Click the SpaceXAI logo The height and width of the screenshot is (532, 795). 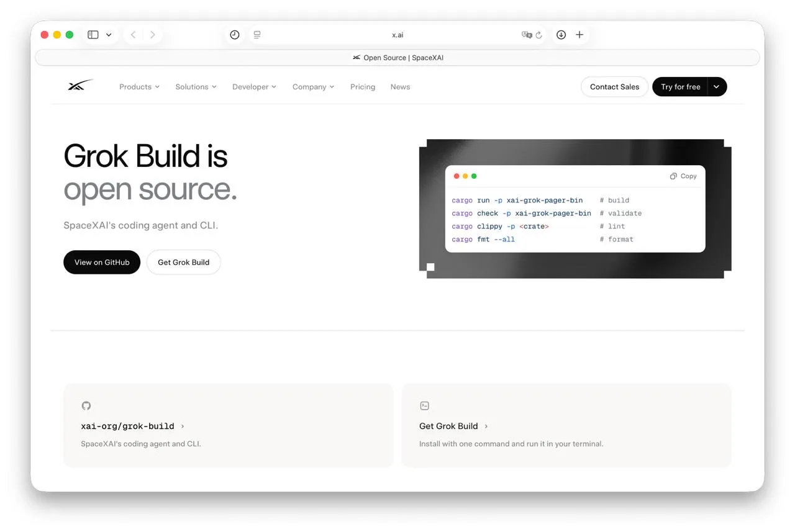click(x=81, y=86)
